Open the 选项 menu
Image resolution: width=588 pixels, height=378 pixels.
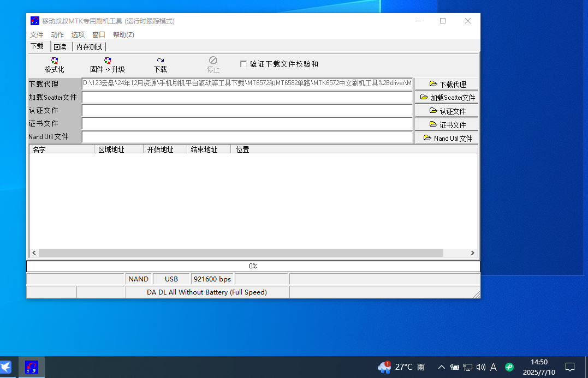pos(78,34)
